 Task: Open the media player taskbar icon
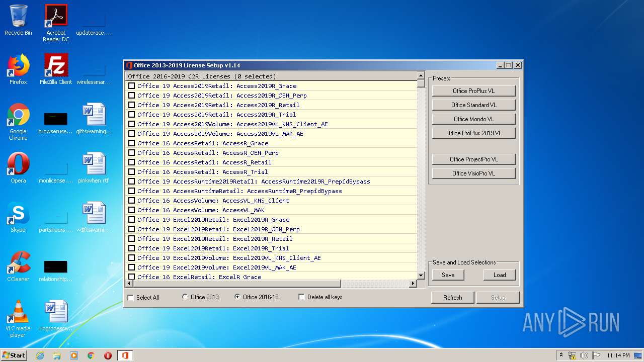tap(74, 355)
